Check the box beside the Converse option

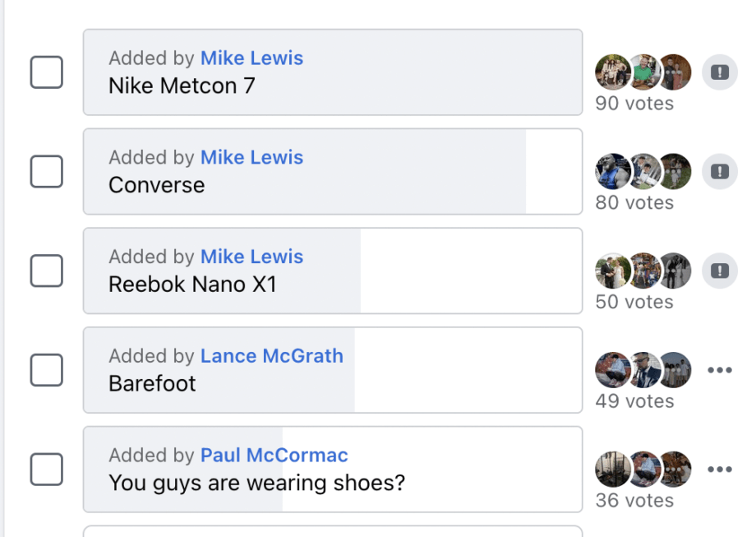[46, 171]
